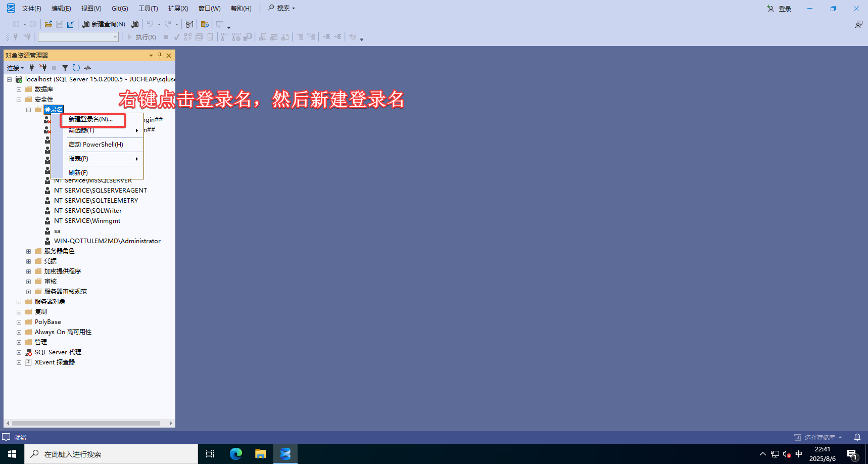Select NT SERVICE\SQLWriter login
This screenshot has height=464, width=868.
point(88,211)
